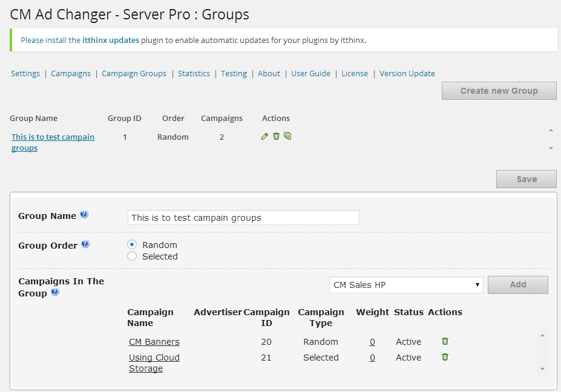
Task: Click the group row trash delete icon
Action: click(x=276, y=137)
